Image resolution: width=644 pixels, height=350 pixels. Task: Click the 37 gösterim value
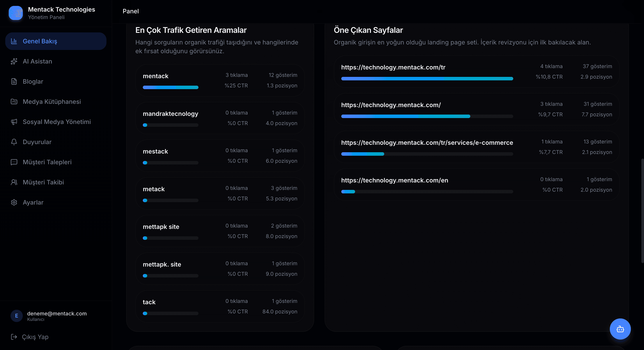point(597,66)
